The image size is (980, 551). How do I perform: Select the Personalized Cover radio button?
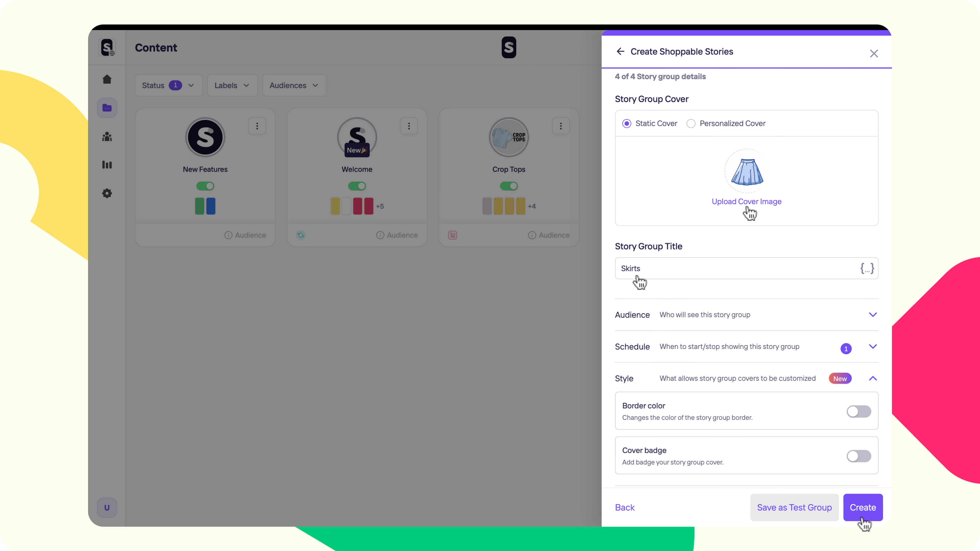[x=691, y=123]
